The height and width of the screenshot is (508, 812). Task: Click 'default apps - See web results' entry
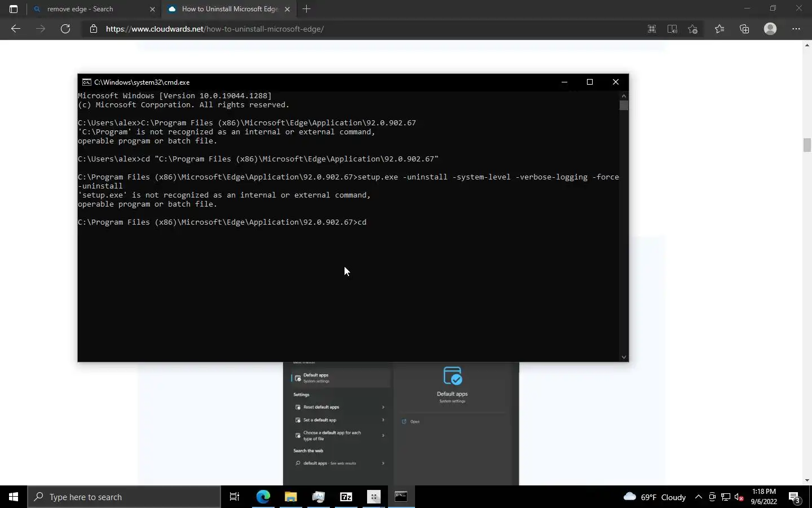click(329, 463)
